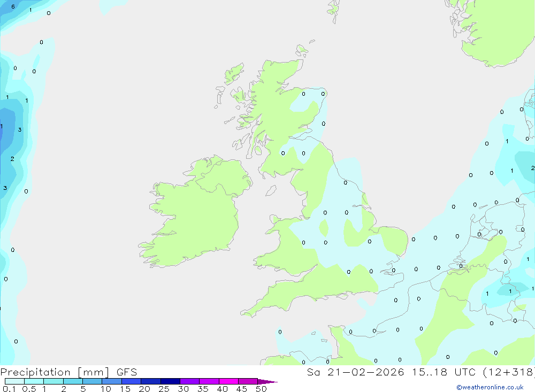
Task: Click the '(12+318)' forecast offset text
Action: 510,372
